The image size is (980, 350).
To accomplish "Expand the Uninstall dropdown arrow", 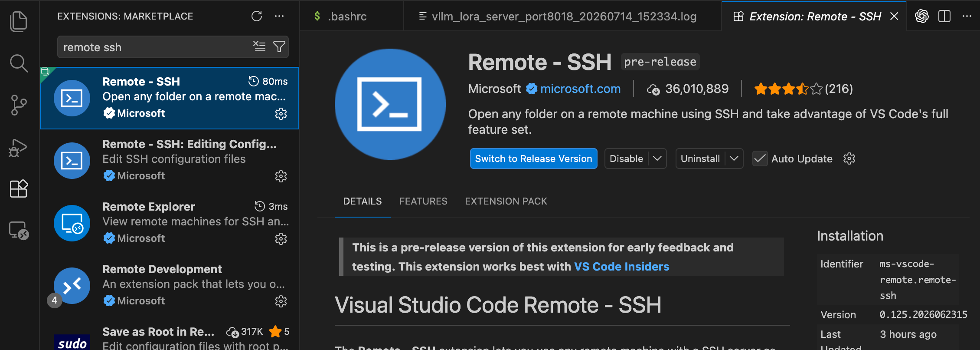I will [734, 158].
